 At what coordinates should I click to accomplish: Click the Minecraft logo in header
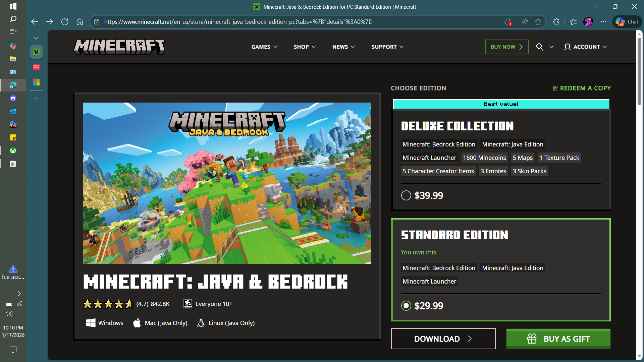tap(119, 47)
